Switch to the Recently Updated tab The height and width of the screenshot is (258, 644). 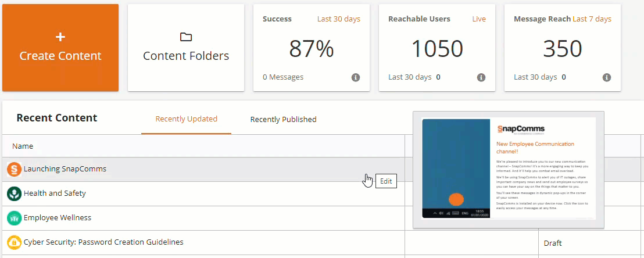186,119
